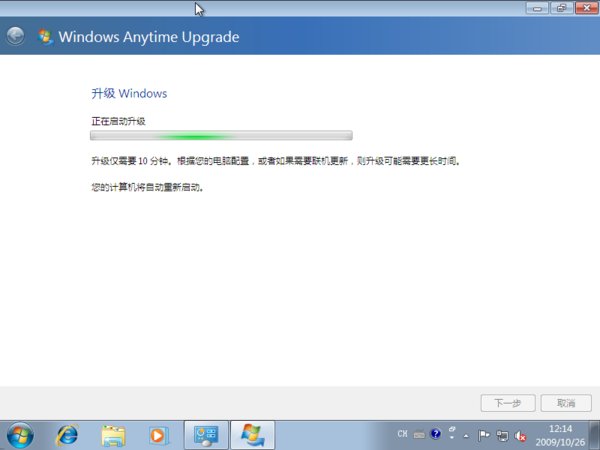Close the Windows Anytime Upgrade window

[x=587, y=8]
